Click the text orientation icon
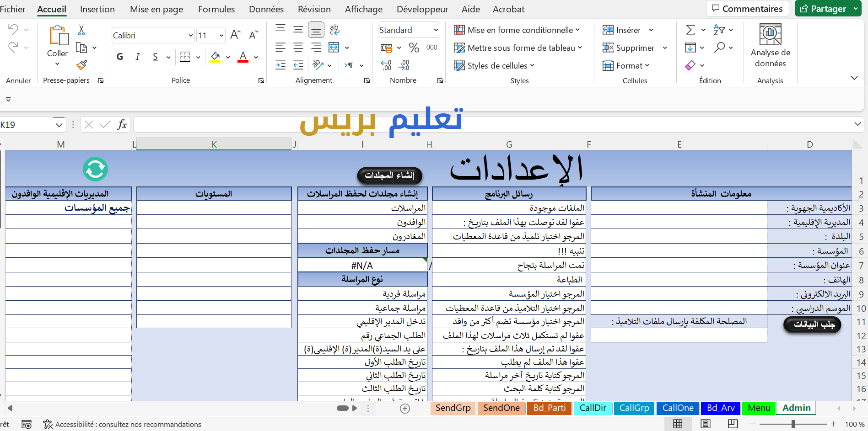 318,65
